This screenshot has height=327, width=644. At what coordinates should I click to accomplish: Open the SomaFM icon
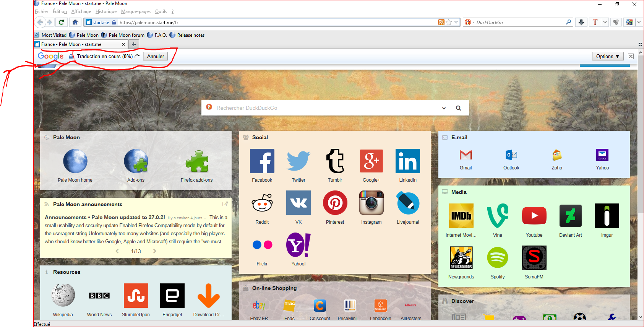pyautogui.click(x=534, y=258)
